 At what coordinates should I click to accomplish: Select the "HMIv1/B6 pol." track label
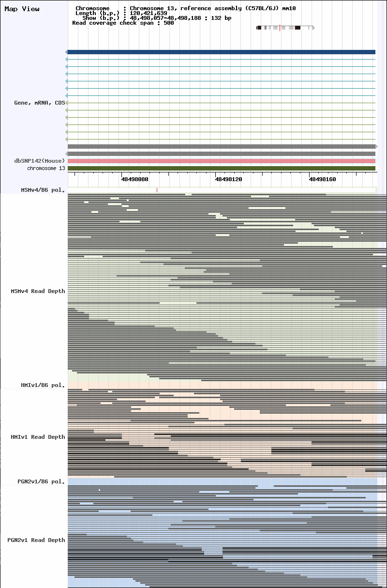[x=43, y=385]
